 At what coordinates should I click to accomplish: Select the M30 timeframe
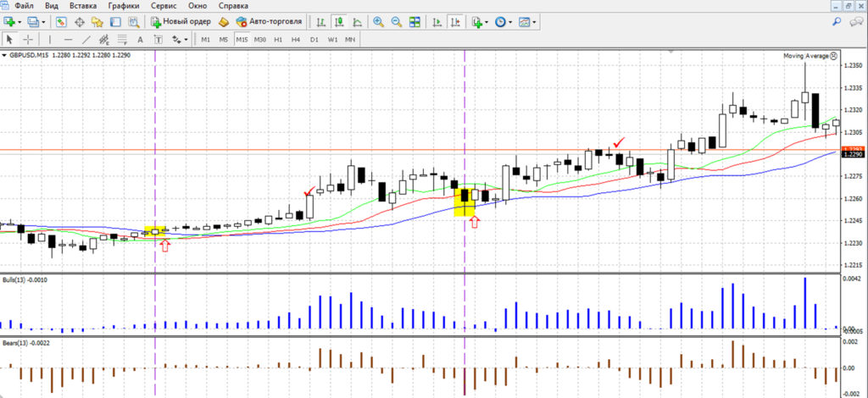click(x=259, y=40)
